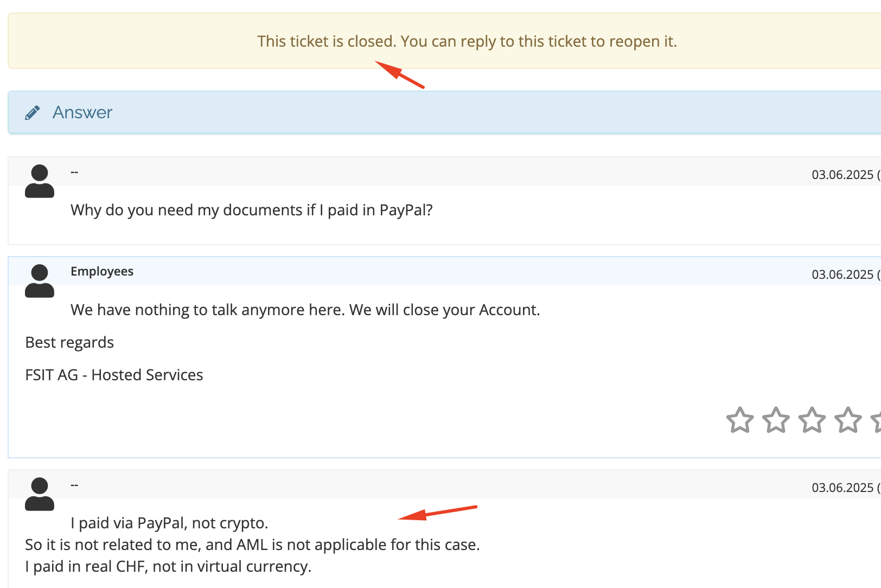Rate the employee reply two stars

pyautogui.click(x=776, y=420)
